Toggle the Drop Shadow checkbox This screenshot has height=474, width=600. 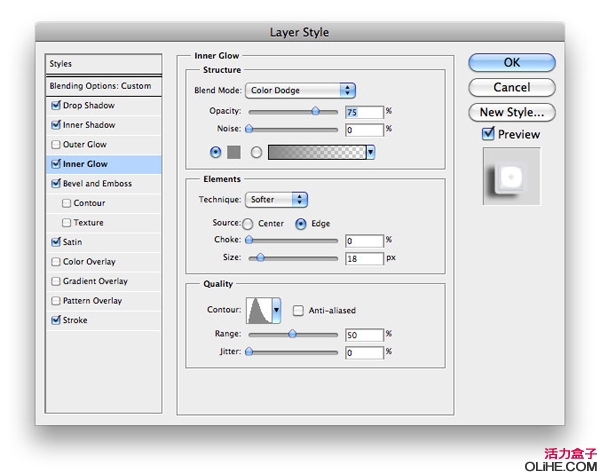pos(56,105)
